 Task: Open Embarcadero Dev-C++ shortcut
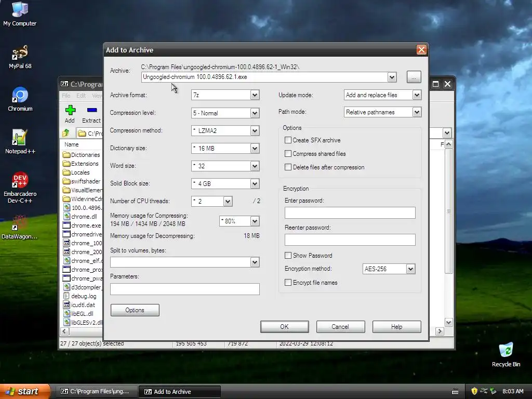[x=20, y=188]
